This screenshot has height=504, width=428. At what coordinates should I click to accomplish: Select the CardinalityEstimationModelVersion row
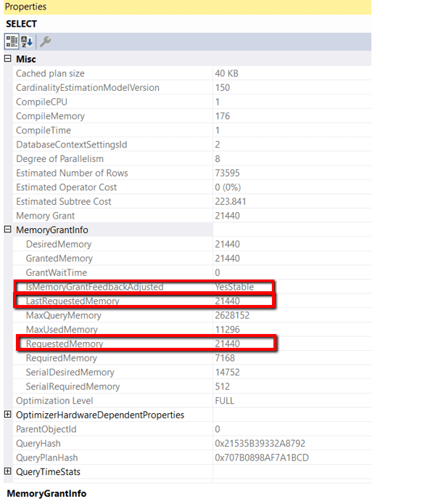pos(192,87)
